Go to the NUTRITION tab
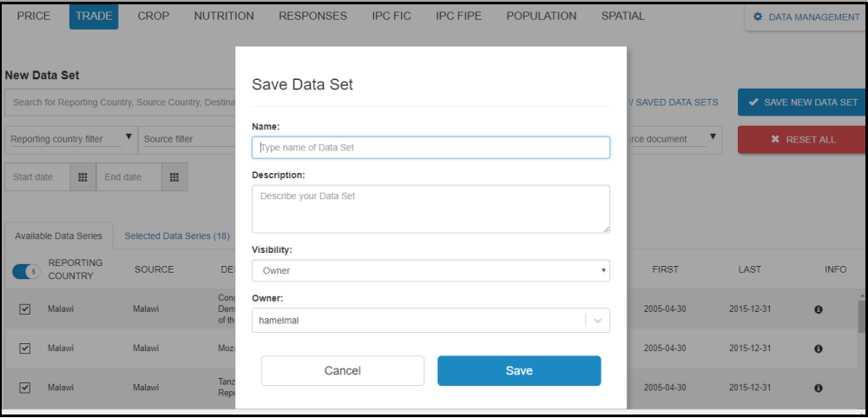This screenshot has width=868, height=418. click(x=224, y=17)
